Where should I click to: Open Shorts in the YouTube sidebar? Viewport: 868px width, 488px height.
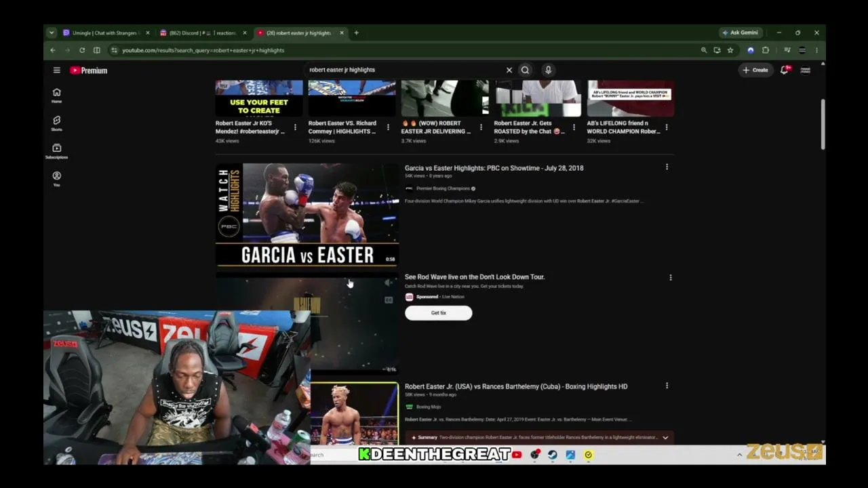tap(57, 123)
